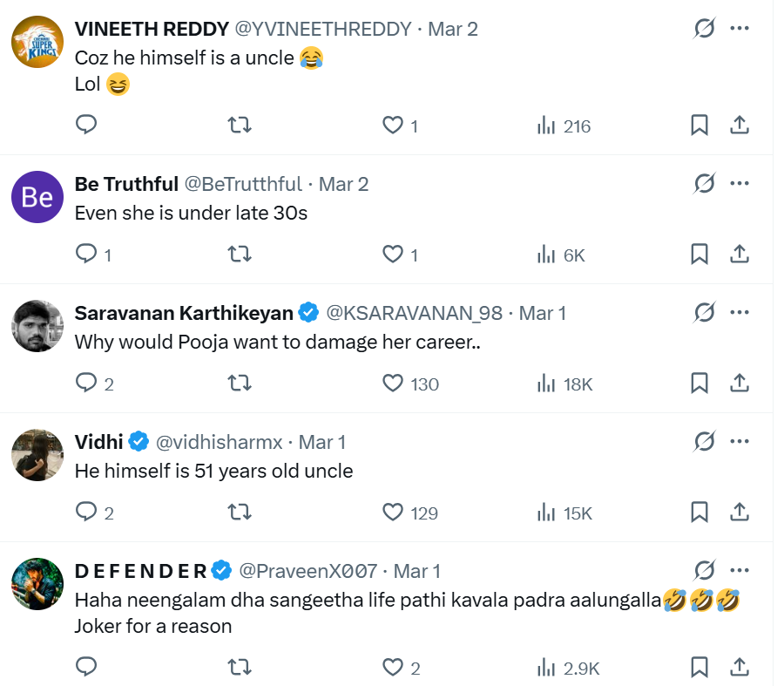Share DEFENDER's tweet
The width and height of the screenshot is (784, 686).
[739, 668]
